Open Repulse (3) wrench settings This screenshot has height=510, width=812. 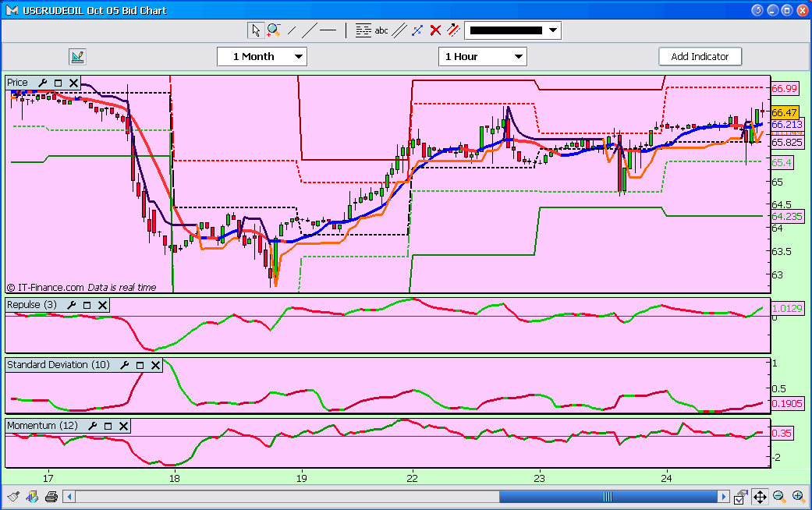[x=72, y=305]
